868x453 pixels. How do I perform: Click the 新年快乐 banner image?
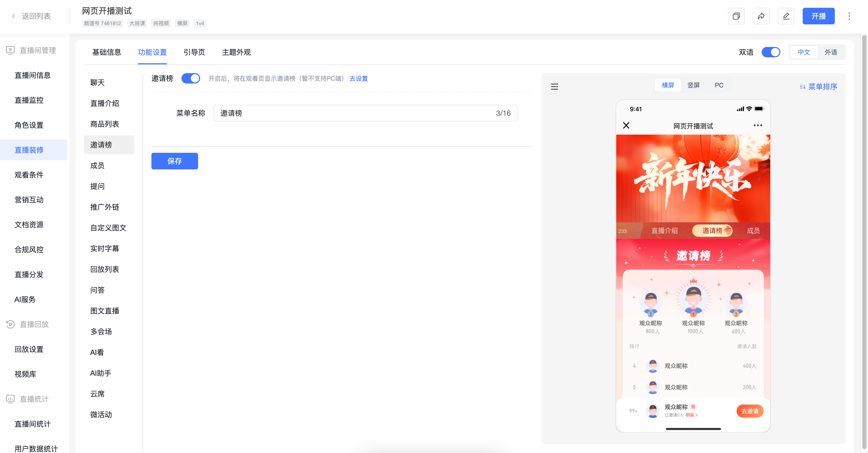point(693,179)
